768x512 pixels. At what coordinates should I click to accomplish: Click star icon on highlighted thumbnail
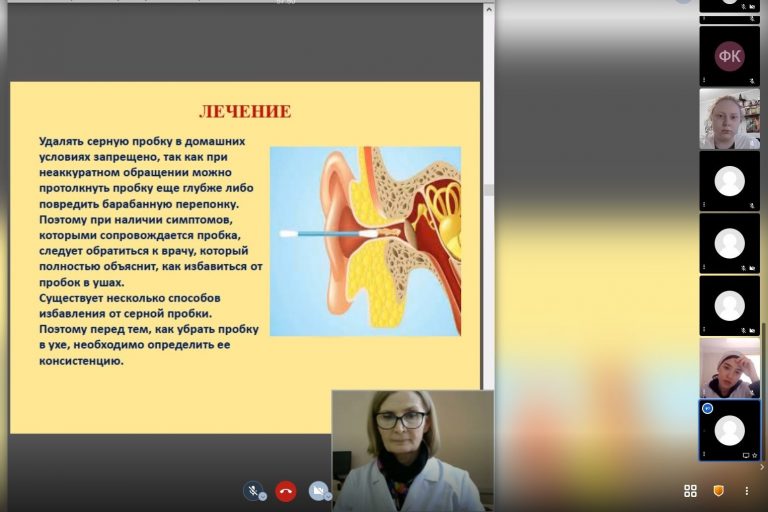click(754, 455)
